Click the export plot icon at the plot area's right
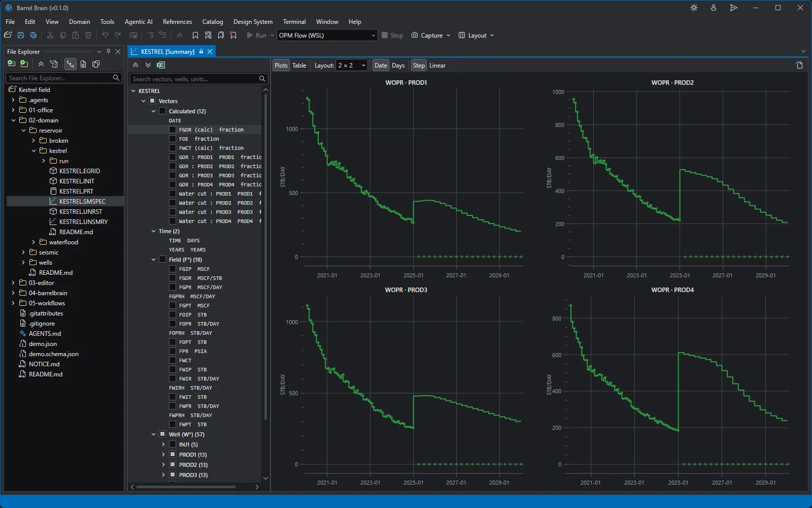The width and height of the screenshot is (812, 508). pyautogui.click(x=799, y=65)
